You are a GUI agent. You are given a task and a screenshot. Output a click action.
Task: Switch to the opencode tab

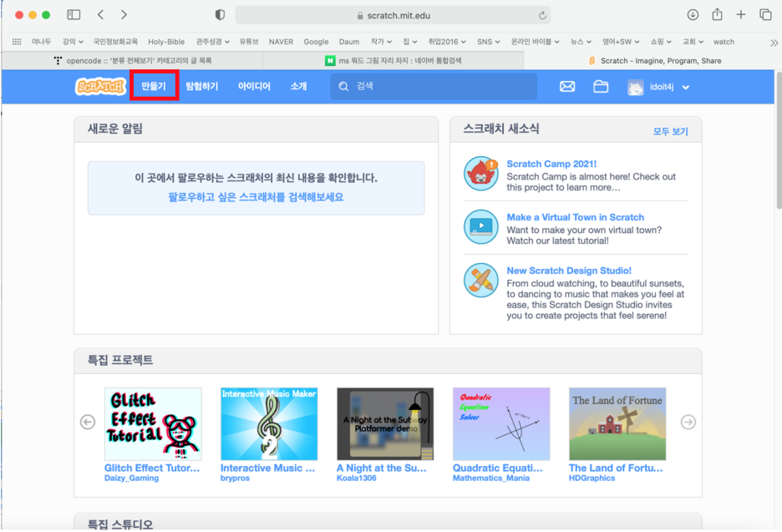coord(133,60)
